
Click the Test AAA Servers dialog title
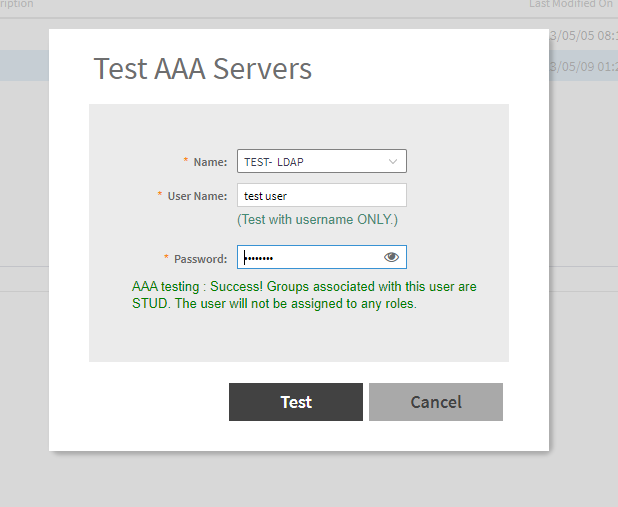203,69
